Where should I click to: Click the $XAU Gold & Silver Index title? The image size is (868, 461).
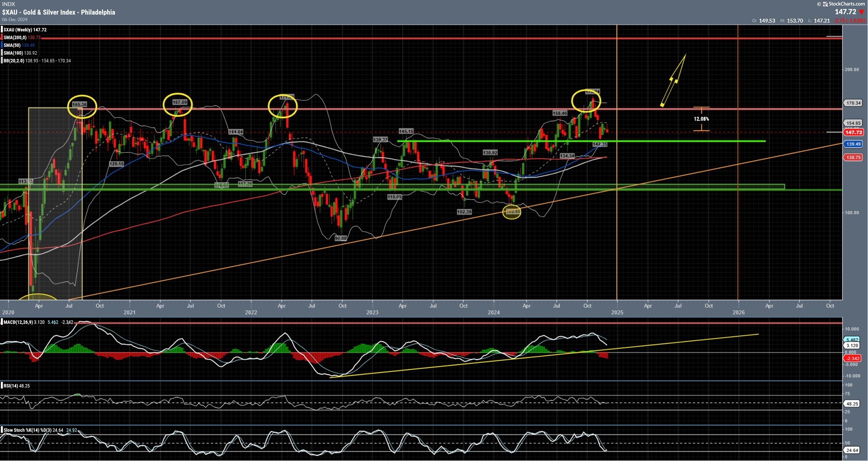(x=58, y=12)
